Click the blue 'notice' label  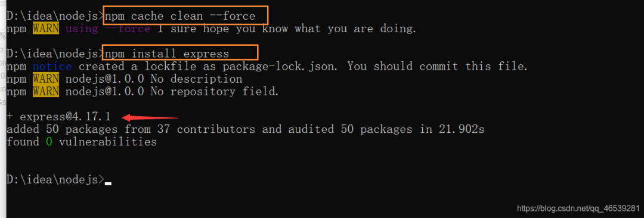click(52, 67)
